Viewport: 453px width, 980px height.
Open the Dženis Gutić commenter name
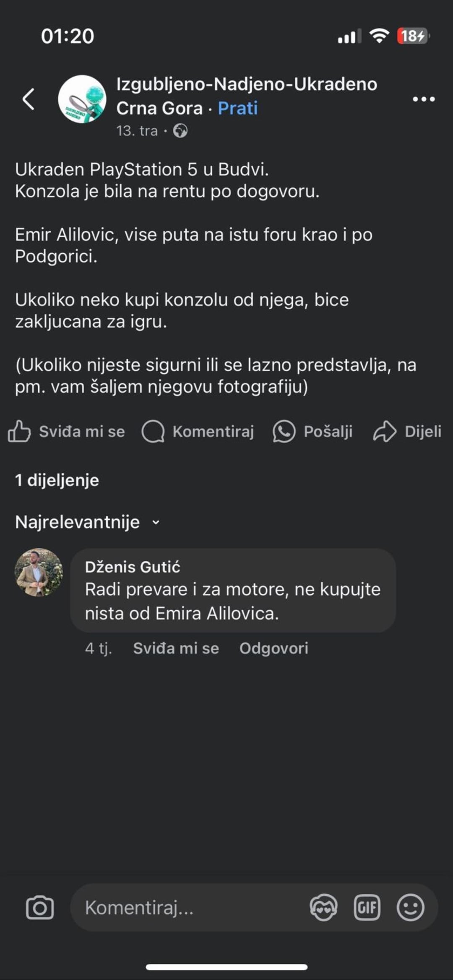click(x=133, y=567)
